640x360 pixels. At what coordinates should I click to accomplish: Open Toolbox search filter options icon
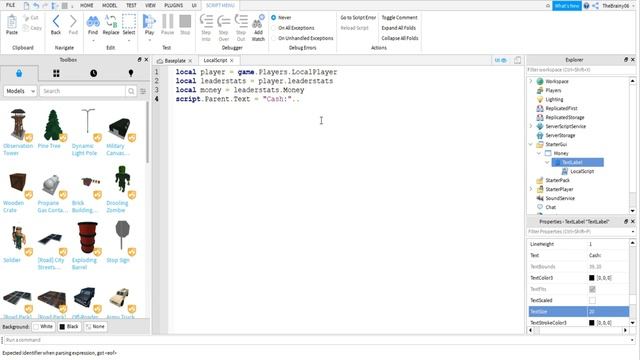coord(143,91)
